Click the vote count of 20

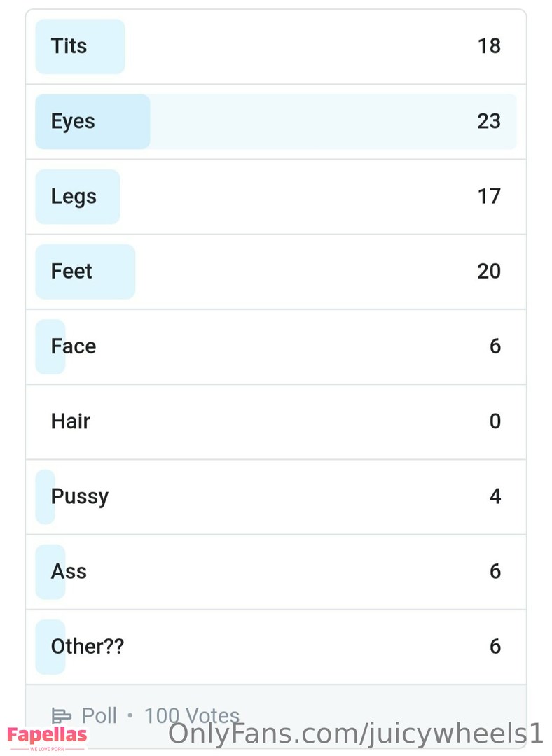489,272
